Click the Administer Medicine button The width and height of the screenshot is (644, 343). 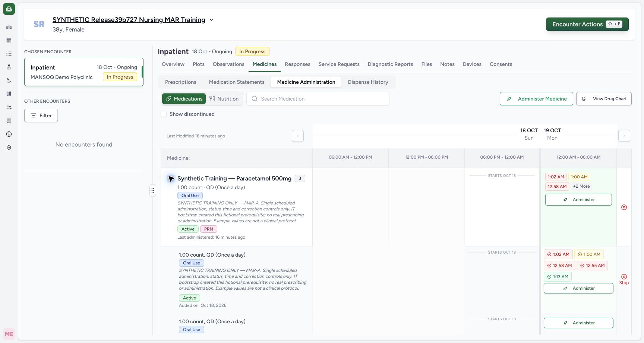click(x=536, y=99)
